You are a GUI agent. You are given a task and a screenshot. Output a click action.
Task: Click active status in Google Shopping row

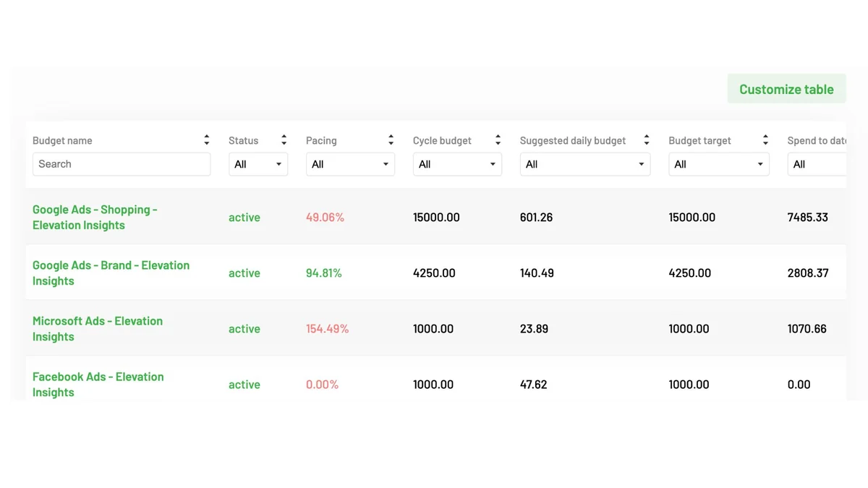click(x=244, y=217)
